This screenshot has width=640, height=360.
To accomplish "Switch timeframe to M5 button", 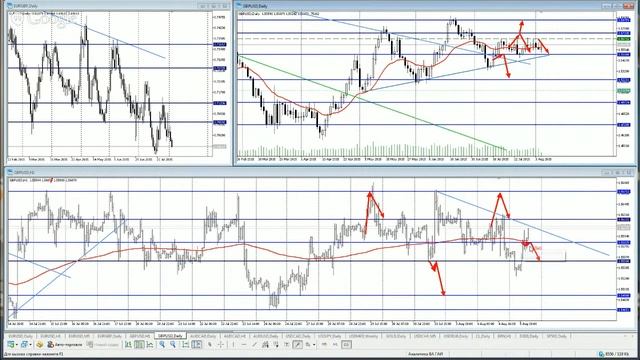I will (x=324, y=344).
